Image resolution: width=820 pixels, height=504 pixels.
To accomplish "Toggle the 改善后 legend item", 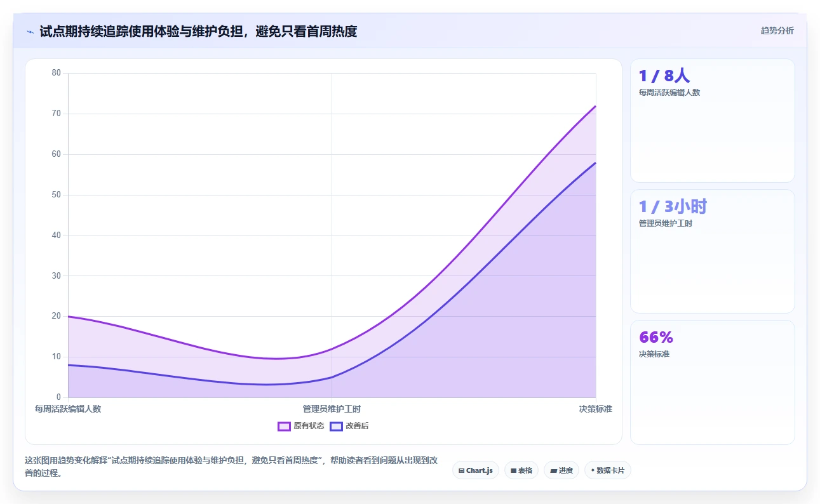I will pyautogui.click(x=349, y=426).
